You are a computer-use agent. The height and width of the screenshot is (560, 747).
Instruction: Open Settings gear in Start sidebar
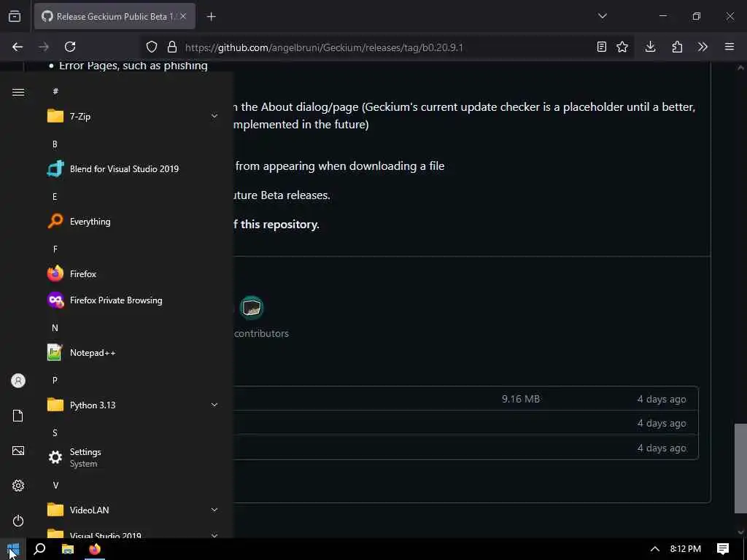click(x=18, y=486)
